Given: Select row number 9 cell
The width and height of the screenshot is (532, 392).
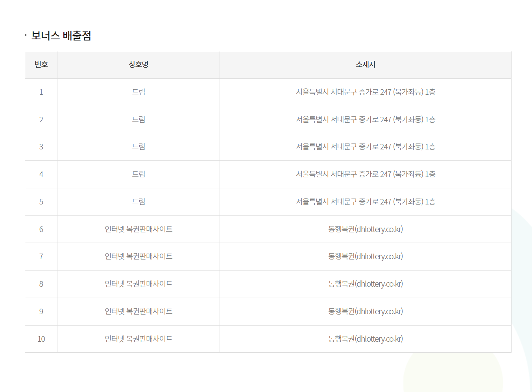Looking at the screenshot, I should point(41,311).
